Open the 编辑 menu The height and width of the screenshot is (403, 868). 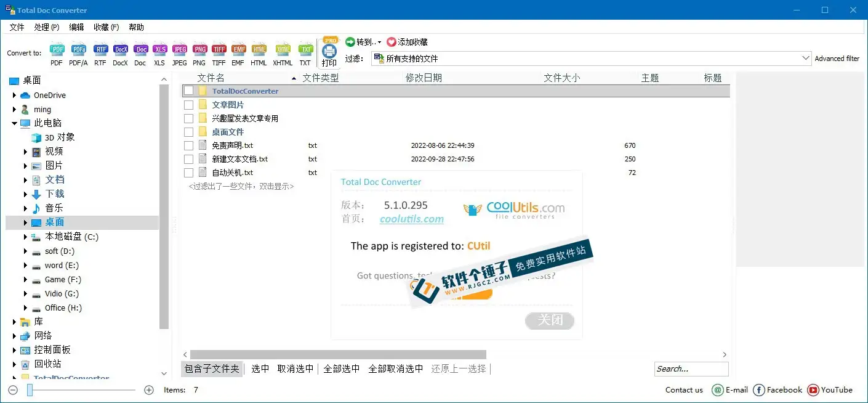pyautogui.click(x=76, y=27)
